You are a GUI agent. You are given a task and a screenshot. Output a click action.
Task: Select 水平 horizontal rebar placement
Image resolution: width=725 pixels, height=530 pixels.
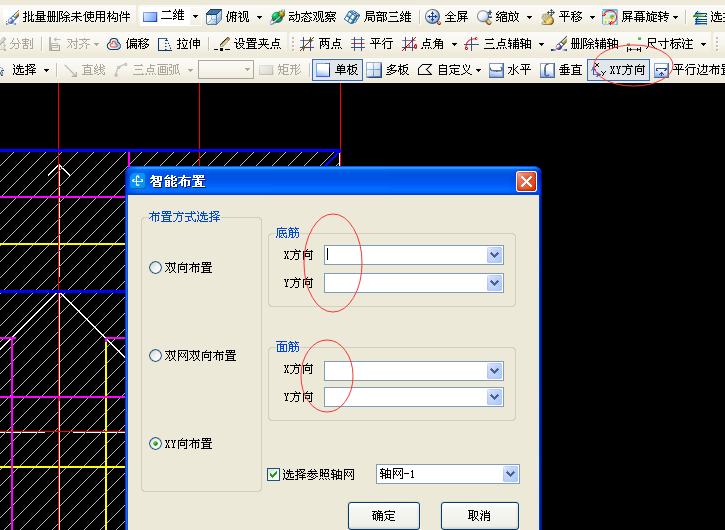[510, 70]
